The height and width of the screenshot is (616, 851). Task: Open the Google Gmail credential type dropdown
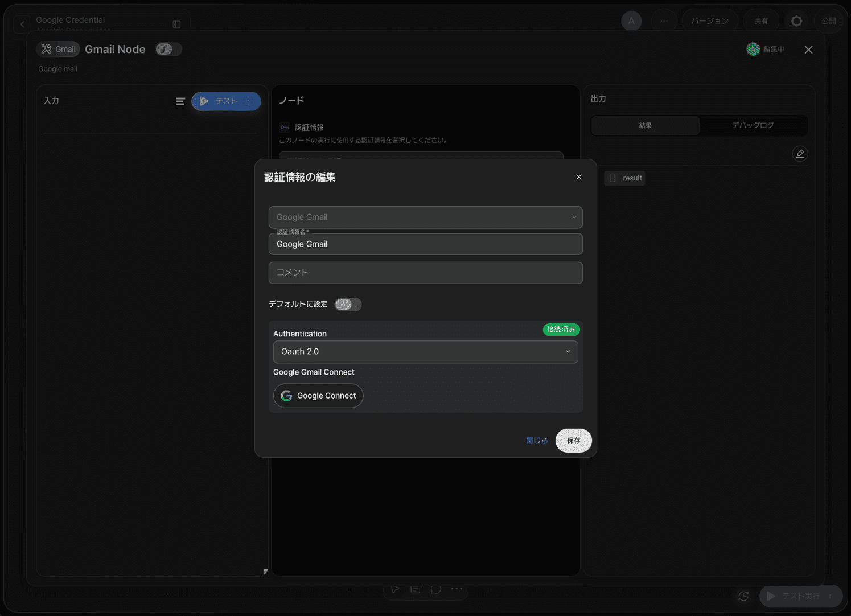(426, 217)
